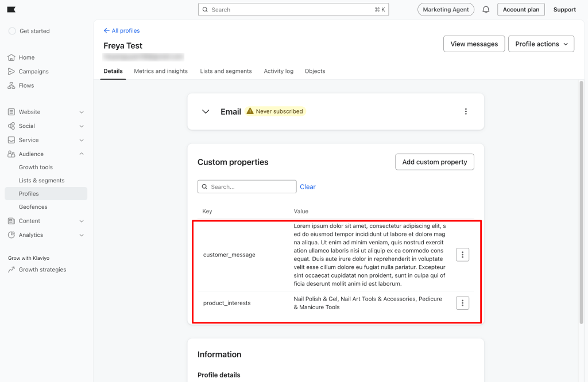
Task: Select Profiles in sidebar
Action: [x=46, y=194]
